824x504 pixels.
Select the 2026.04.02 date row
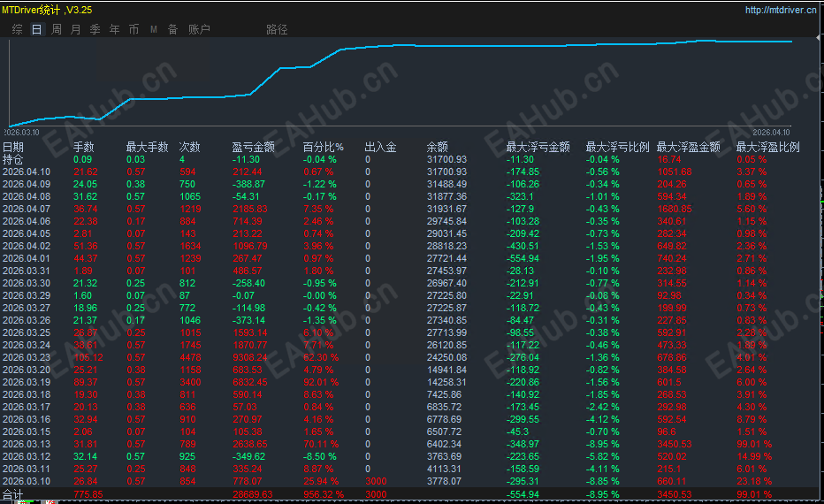click(x=27, y=246)
